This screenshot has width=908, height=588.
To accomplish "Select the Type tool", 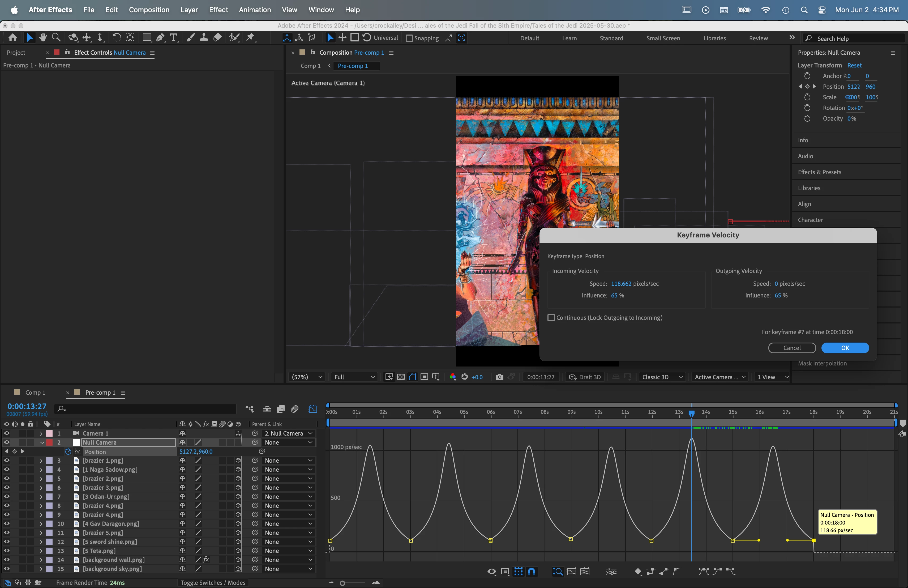I will point(174,38).
